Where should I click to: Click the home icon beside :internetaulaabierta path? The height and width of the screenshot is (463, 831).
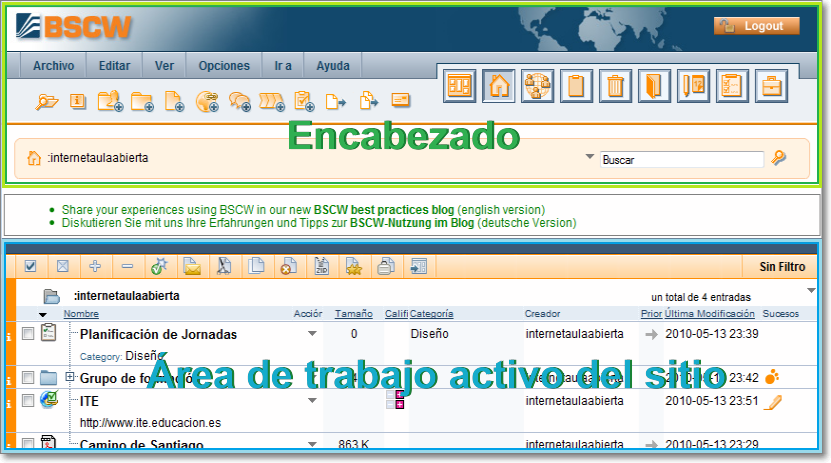34,158
